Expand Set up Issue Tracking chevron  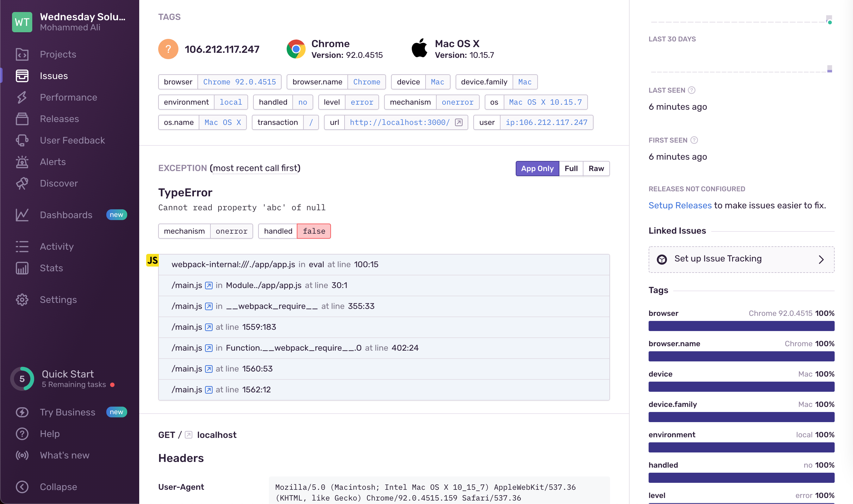point(821,260)
